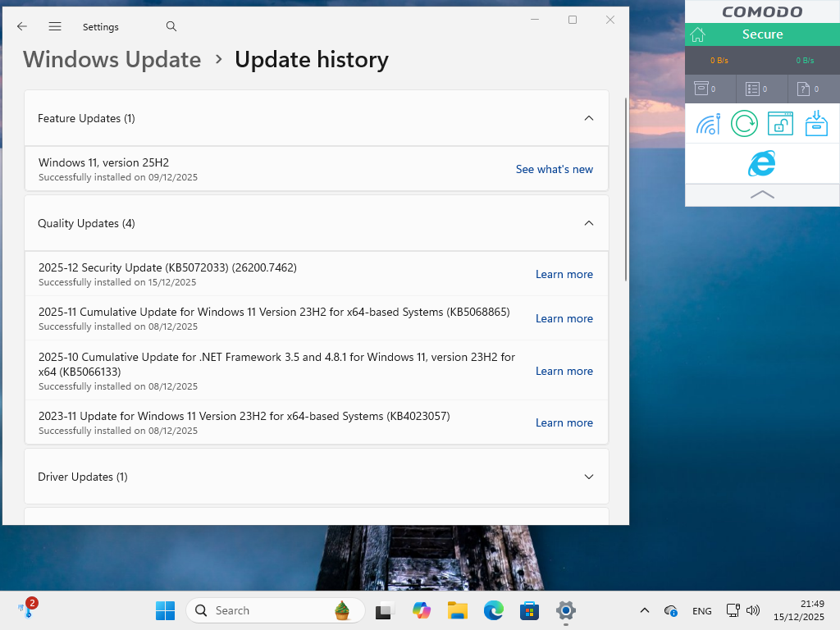Image resolution: width=840 pixels, height=630 pixels.
Task: Click the box with down arrow icon
Action: click(x=816, y=124)
